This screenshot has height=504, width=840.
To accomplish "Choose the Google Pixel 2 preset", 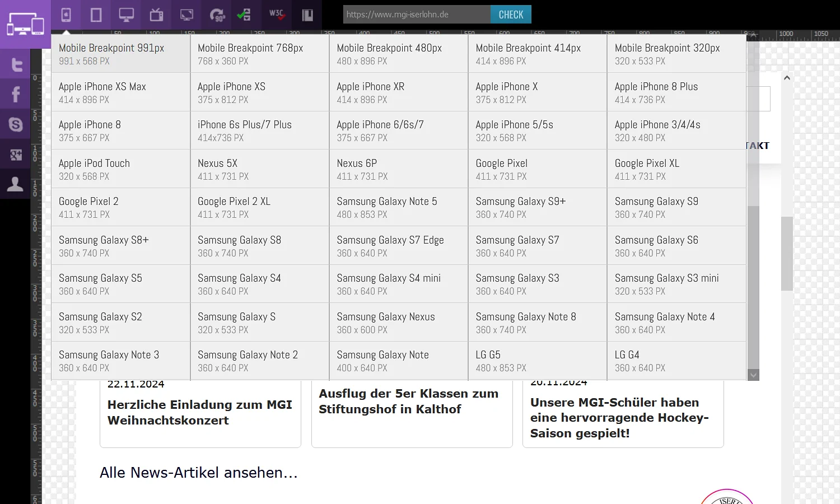I will (121, 207).
